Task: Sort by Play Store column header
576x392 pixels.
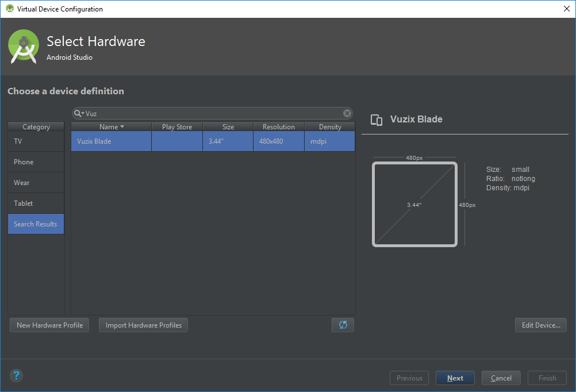Action: tap(177, 127)
